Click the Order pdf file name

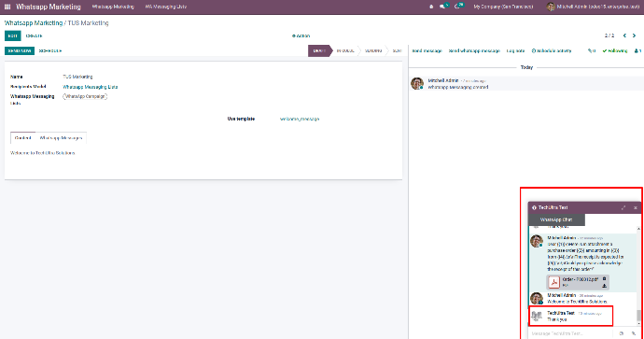pos(580,279)
